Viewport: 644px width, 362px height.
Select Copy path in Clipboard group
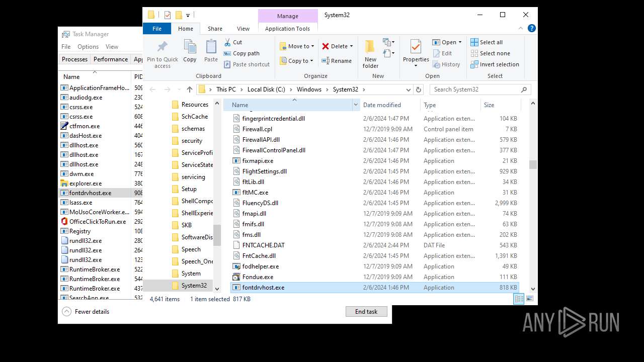click(x=242, y=53)
